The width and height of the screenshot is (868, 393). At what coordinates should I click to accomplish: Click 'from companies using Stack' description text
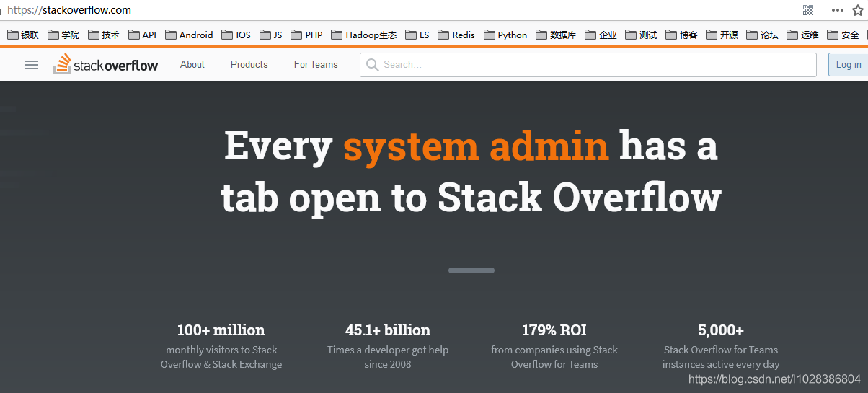[554, 350]
